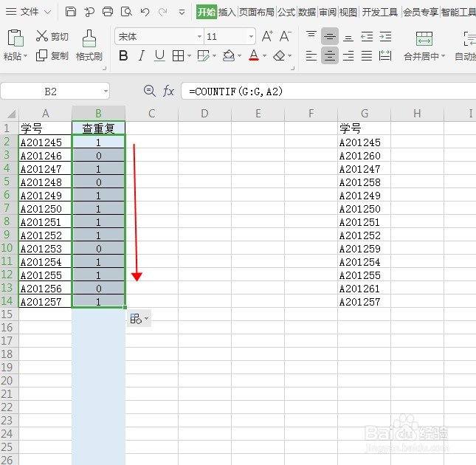Click the fx insert function icon
Screen dimensions: 476x465
click(168, 91)
